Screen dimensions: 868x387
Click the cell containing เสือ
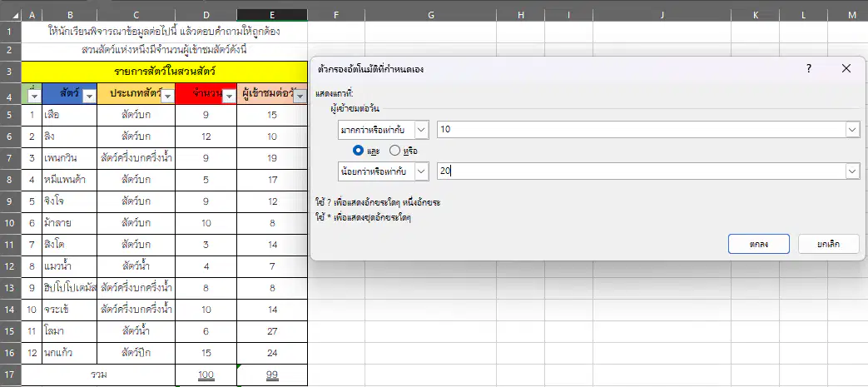69,115
